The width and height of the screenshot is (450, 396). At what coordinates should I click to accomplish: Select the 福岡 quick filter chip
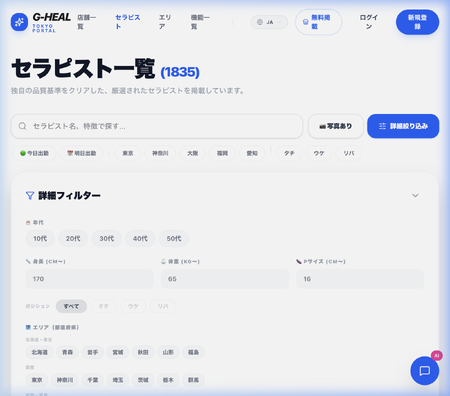[222, 153]
